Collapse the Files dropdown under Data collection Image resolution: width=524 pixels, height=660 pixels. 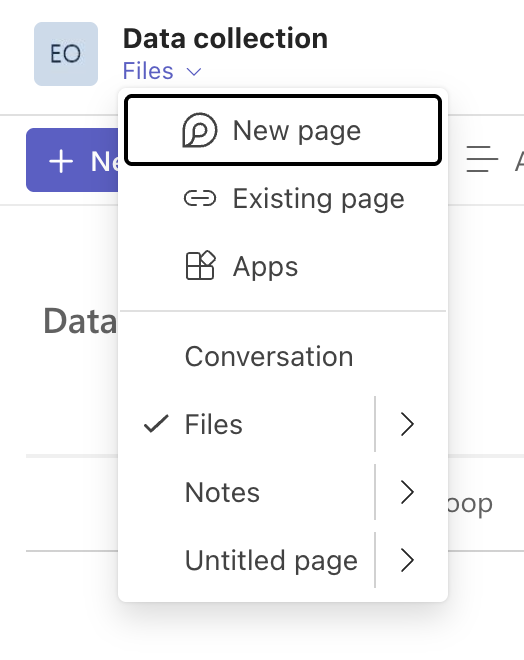(x=162, y=71)
